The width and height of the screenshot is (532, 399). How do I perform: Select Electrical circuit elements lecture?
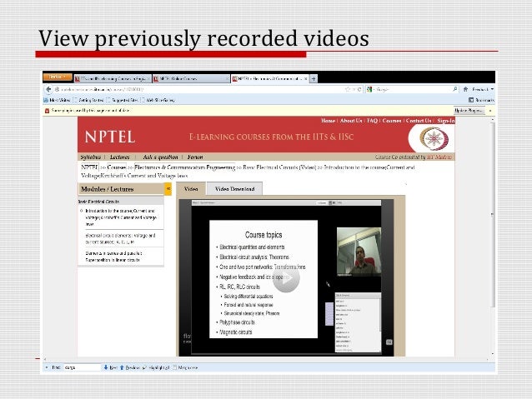[121, 239]
